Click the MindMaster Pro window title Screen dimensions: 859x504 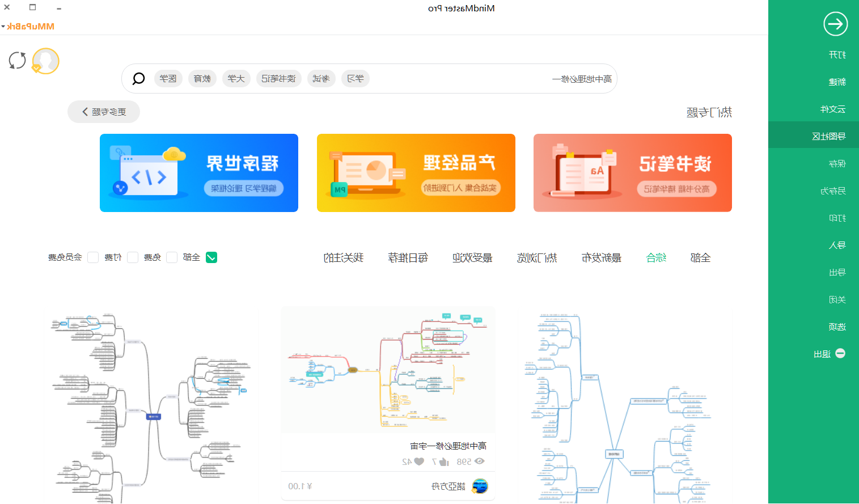point(461,9)
